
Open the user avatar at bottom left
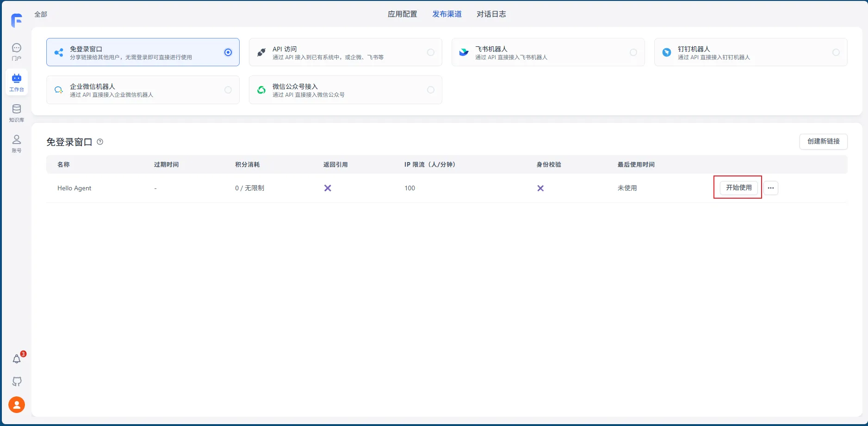[17, 404]
